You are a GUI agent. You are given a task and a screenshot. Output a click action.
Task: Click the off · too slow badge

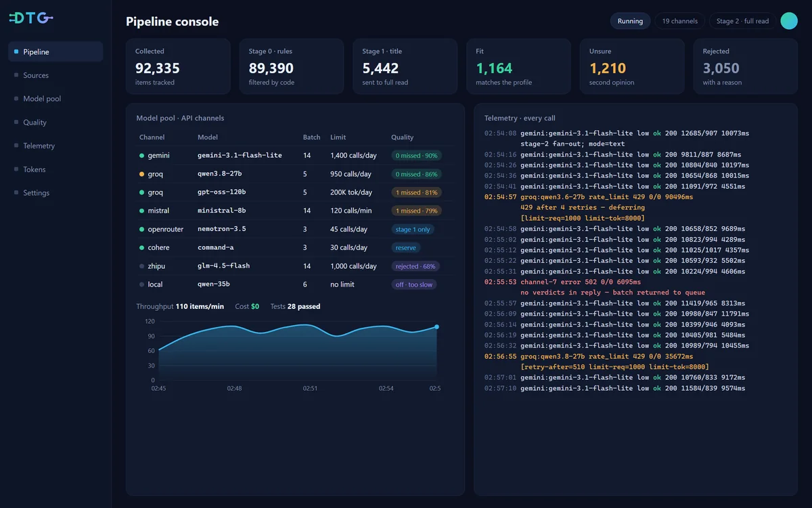[x=414, y=284]
